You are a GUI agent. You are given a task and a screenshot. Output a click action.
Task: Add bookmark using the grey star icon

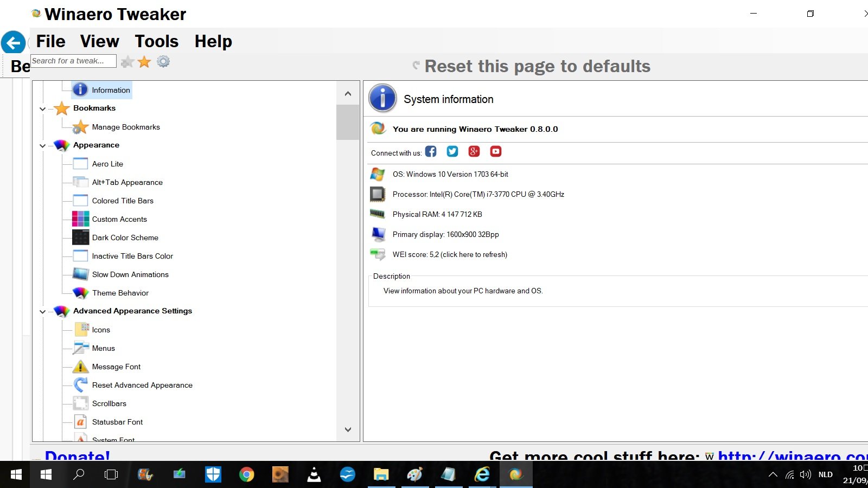tap(127, 62)
